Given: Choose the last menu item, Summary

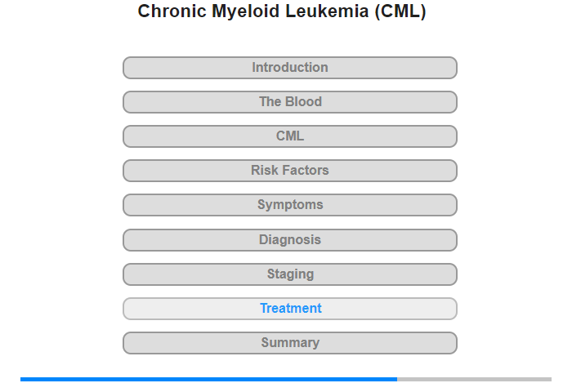Looking at the screenshot, I should tap(290, 343).
